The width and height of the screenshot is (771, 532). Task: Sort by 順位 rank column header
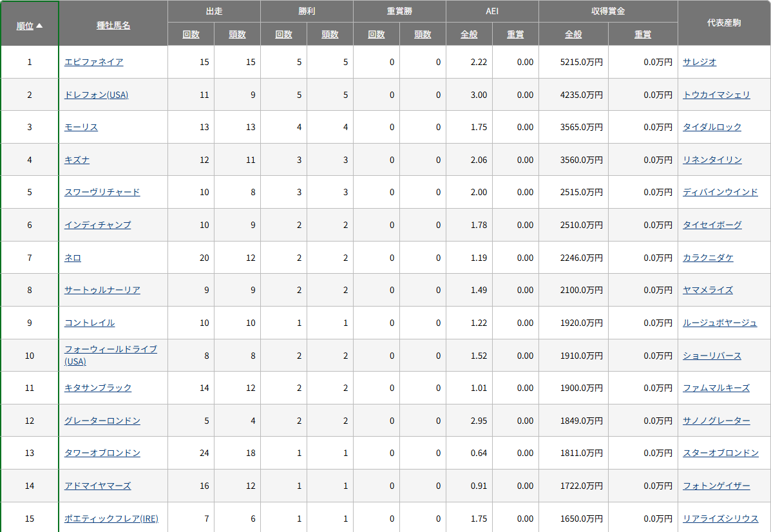pyautogui.click(x=25, y=26)
